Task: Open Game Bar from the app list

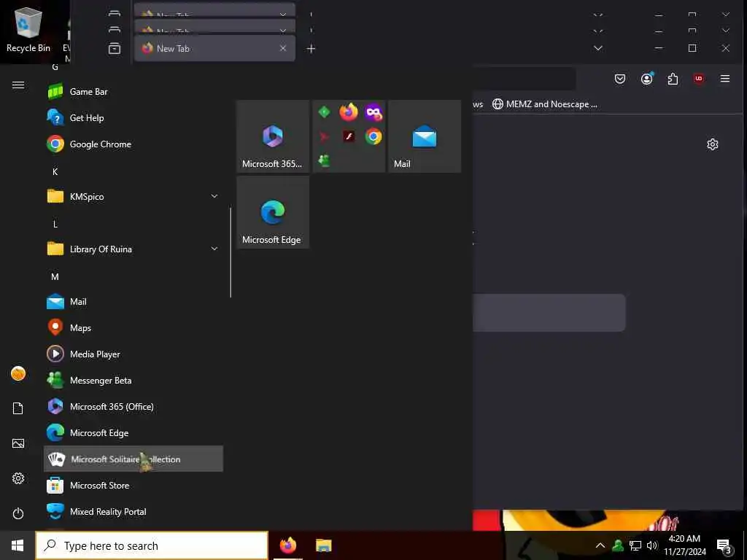Action: pyautogui.click(x=133, y=91)
